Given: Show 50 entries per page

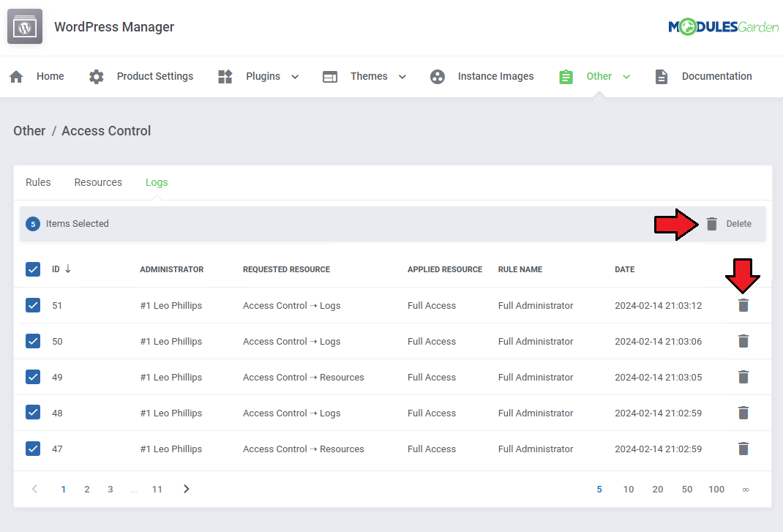Looking at the screenshot, I should click(x=687, y=490).
